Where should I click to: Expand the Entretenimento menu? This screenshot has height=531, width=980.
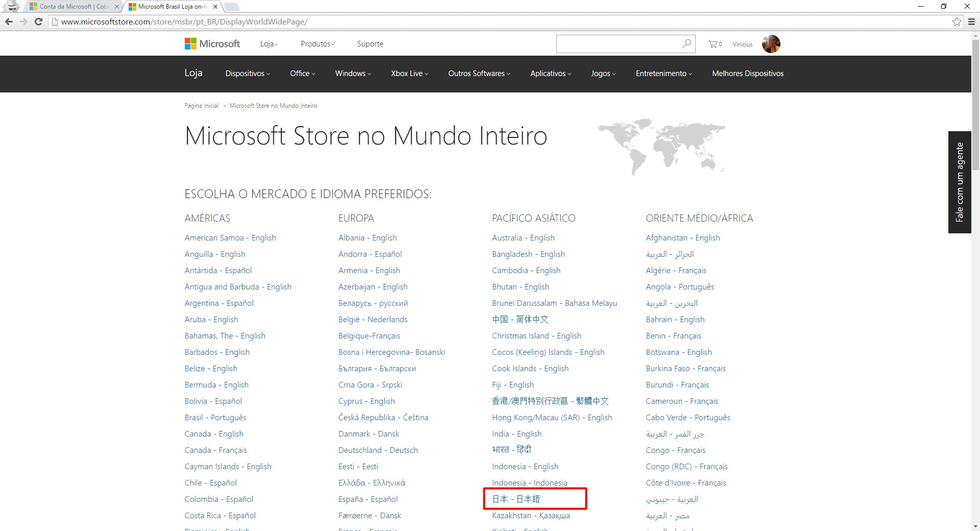click(664, 74)
